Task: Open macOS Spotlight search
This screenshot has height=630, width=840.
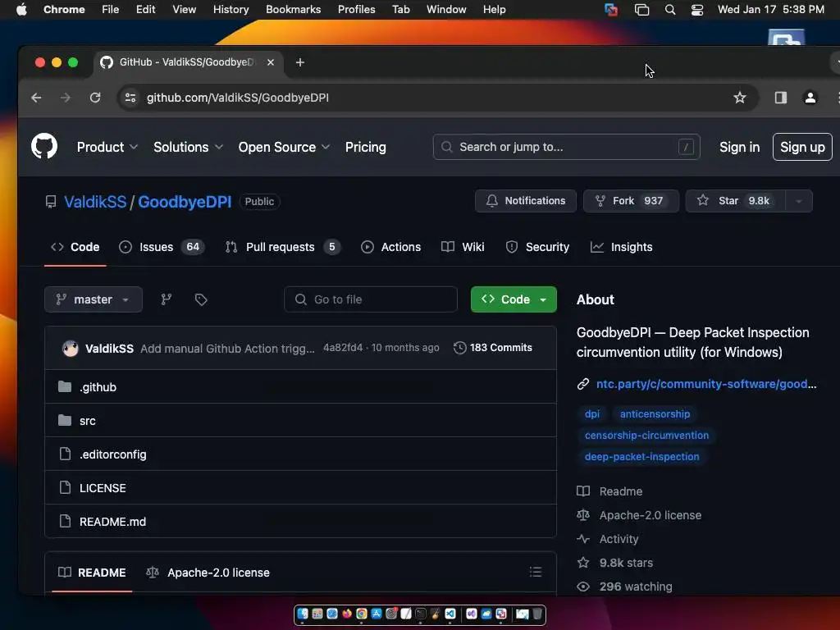Action: pyautogui.click(x=669, y=10)
